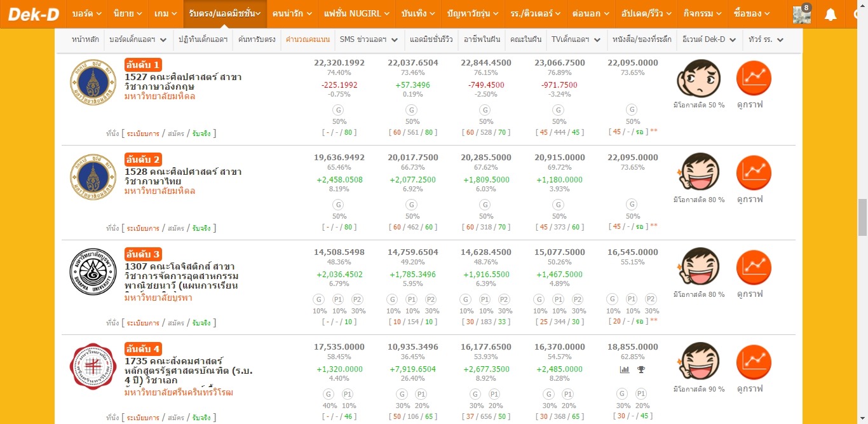The height and width of the screenshot is (424, 868).
Task: Open the user profile avatar
Action: [802, 14]
